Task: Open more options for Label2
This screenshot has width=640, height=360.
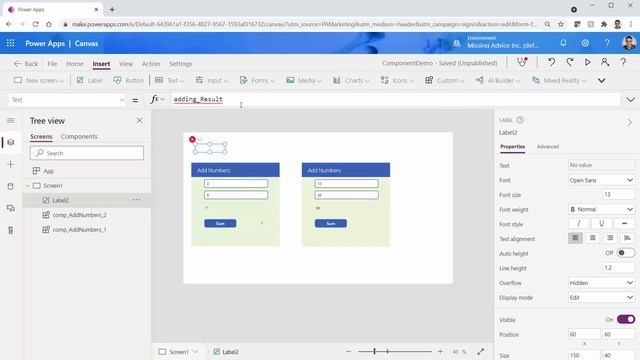Action: pos(136,200)
